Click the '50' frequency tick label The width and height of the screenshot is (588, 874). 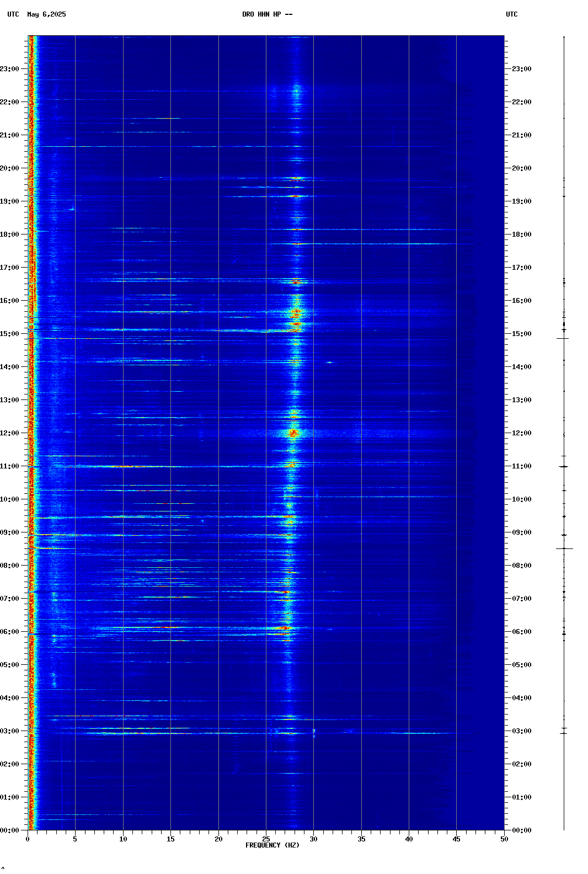[504, 839]
